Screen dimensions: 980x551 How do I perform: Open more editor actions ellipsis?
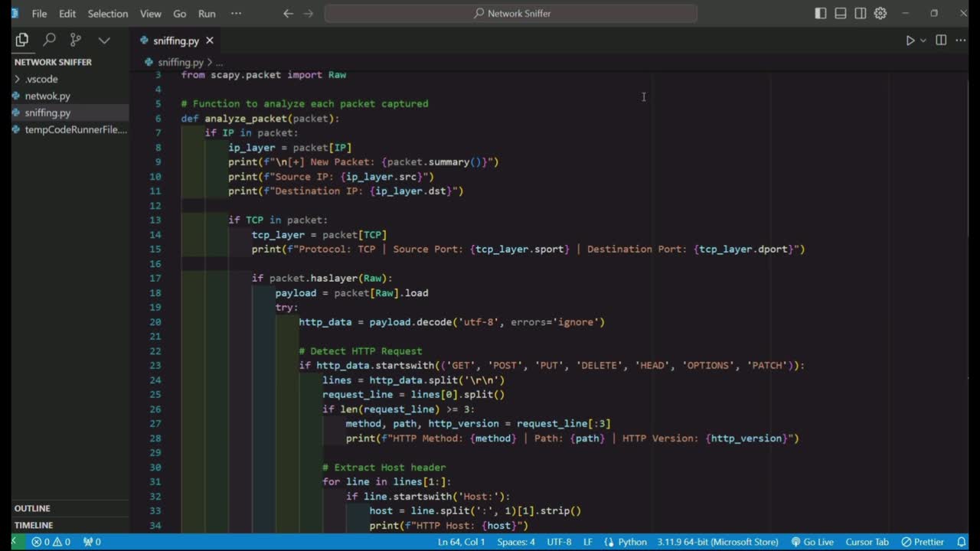tap(961, 41)
